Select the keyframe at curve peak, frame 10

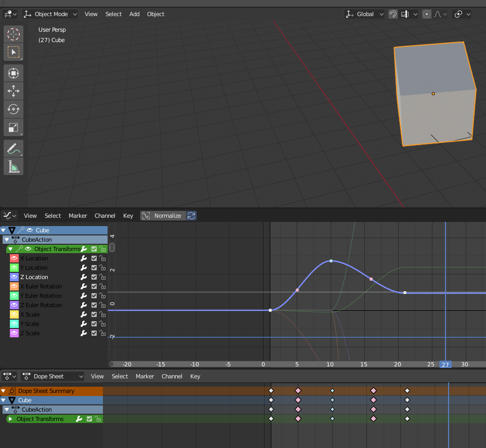coord(331,261)
